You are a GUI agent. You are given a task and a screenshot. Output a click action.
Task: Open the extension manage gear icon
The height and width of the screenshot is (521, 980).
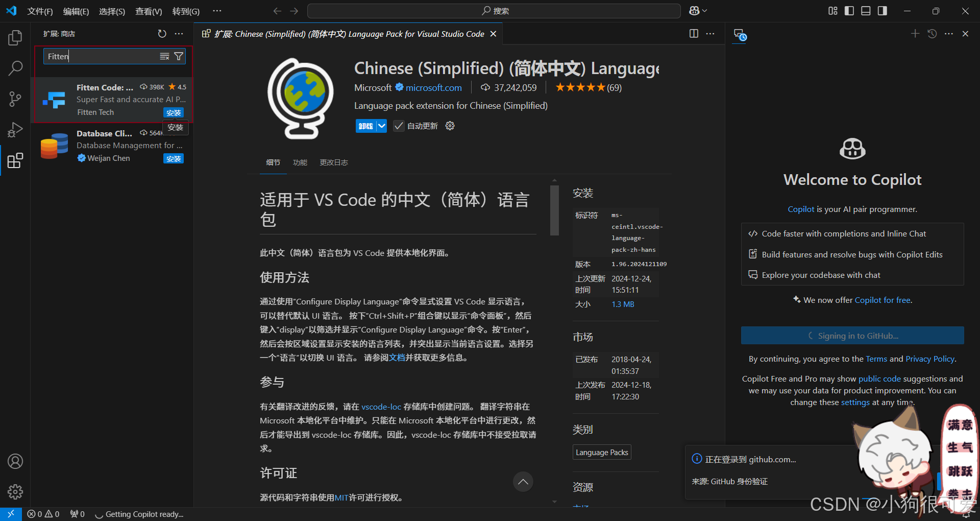click(450, 126)
